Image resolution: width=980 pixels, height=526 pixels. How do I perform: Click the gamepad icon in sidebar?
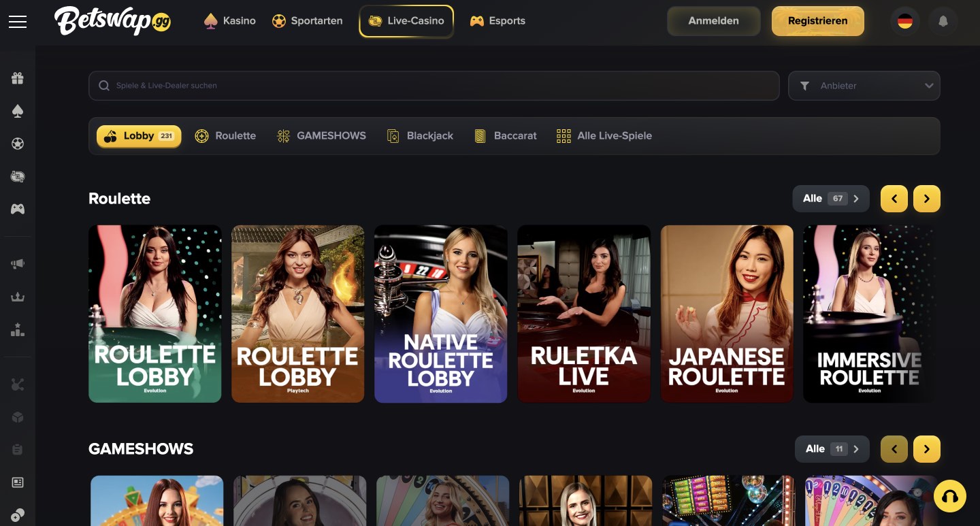point(18,209)
